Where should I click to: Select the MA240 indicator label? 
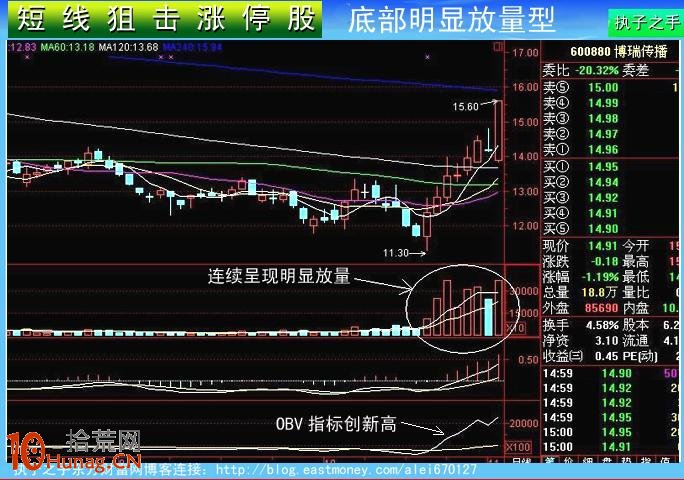(193, 47)
